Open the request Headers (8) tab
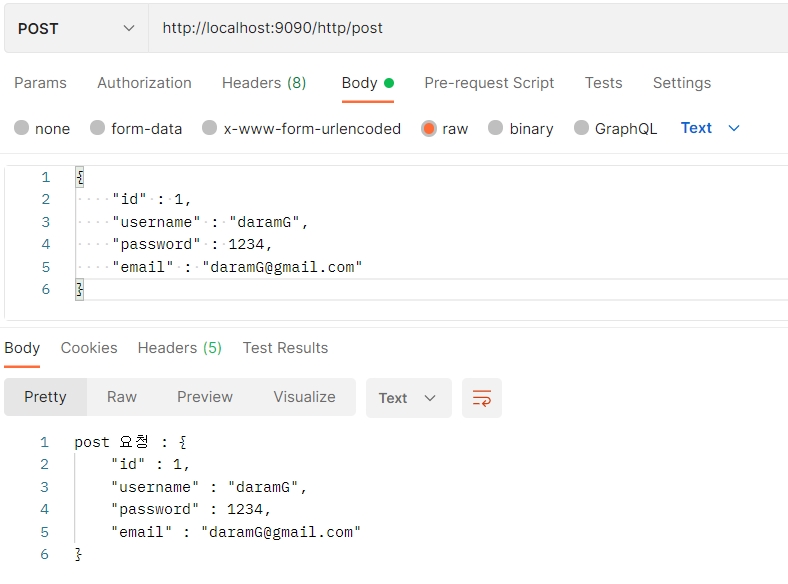The height and width of the screenshot is (584, 788). coord(264,83)
